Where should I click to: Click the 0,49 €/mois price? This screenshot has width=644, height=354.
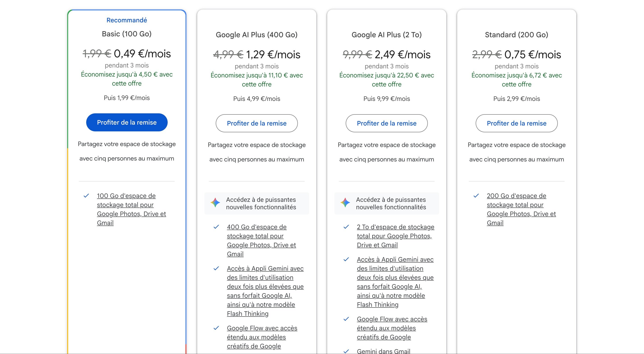point(143,54)
